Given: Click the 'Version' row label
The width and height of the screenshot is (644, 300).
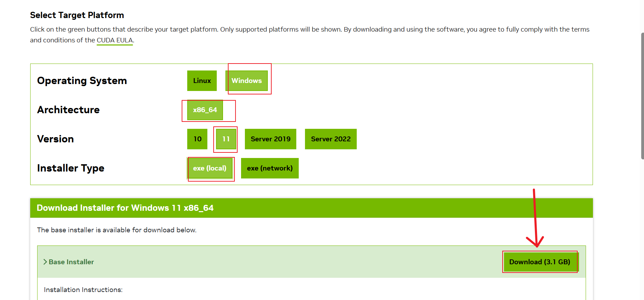Looking at the screenshot, I should tap(56, 139).
